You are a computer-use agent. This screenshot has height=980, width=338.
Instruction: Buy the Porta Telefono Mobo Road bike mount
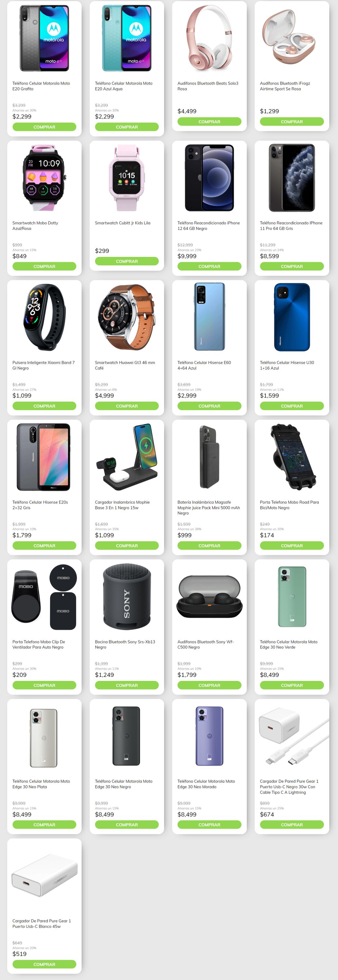tap(292, 546)
